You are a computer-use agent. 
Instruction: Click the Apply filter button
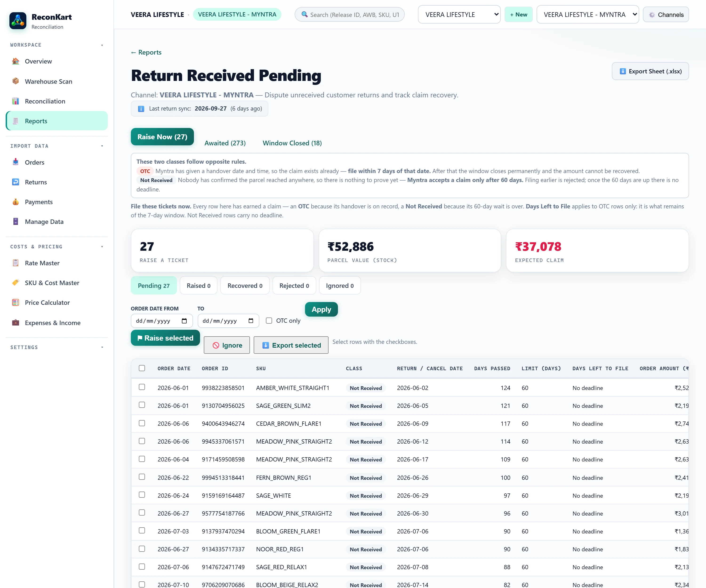(x=321, y=310)
